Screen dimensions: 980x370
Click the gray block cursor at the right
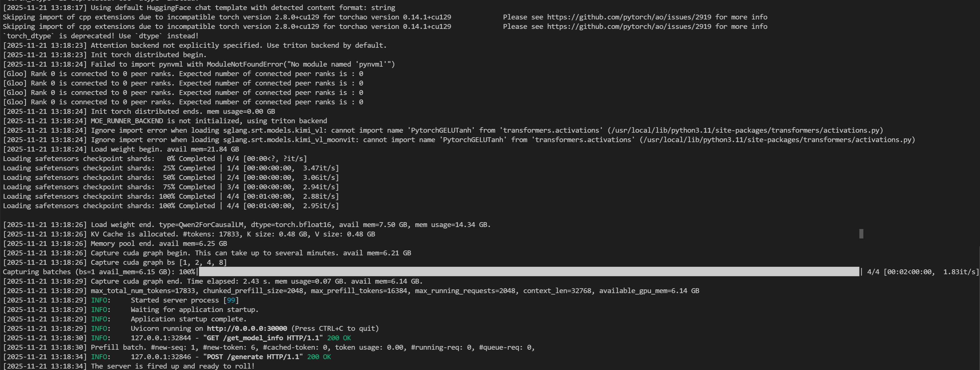tap(861, 234)
